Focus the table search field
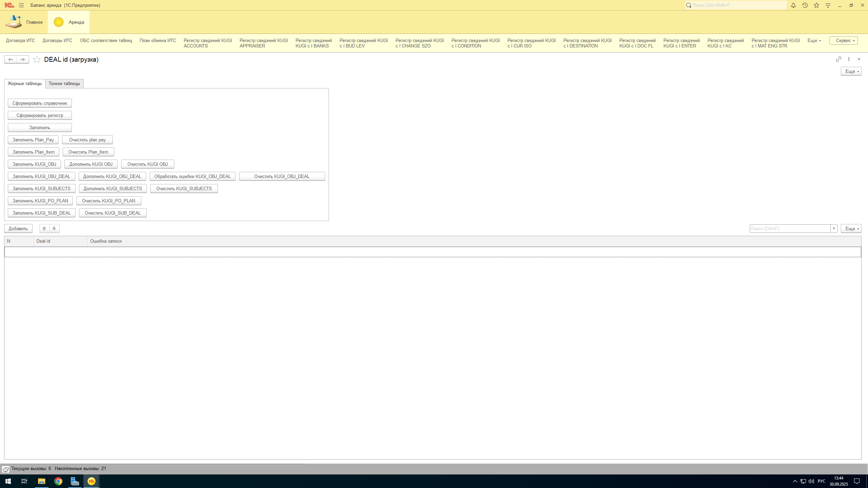Screen dimensions: 868x488 click(790, 228)
